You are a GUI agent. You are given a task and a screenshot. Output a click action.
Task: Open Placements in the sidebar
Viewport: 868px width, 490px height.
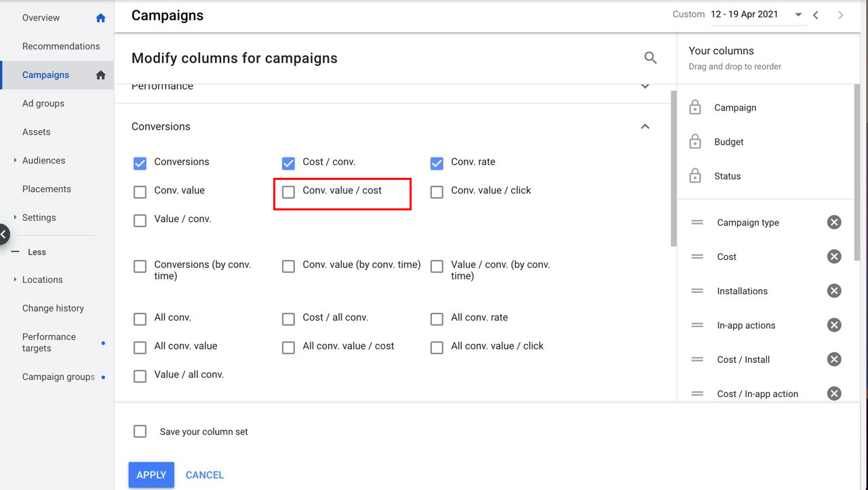(x=47, y=189)
